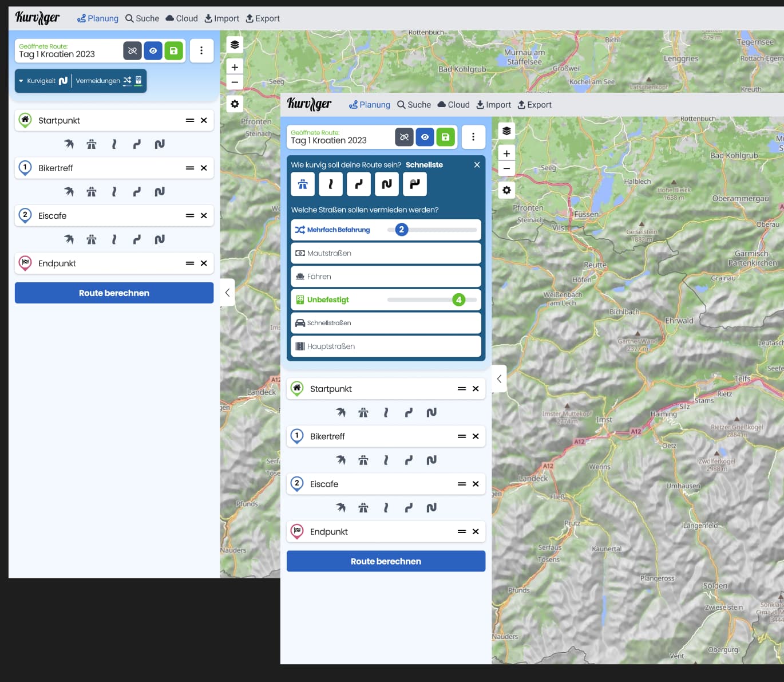The width and height of the screenshot is (784, 682).
Task: Click Route berechnen in the foreground window
Action: [386, 561]
